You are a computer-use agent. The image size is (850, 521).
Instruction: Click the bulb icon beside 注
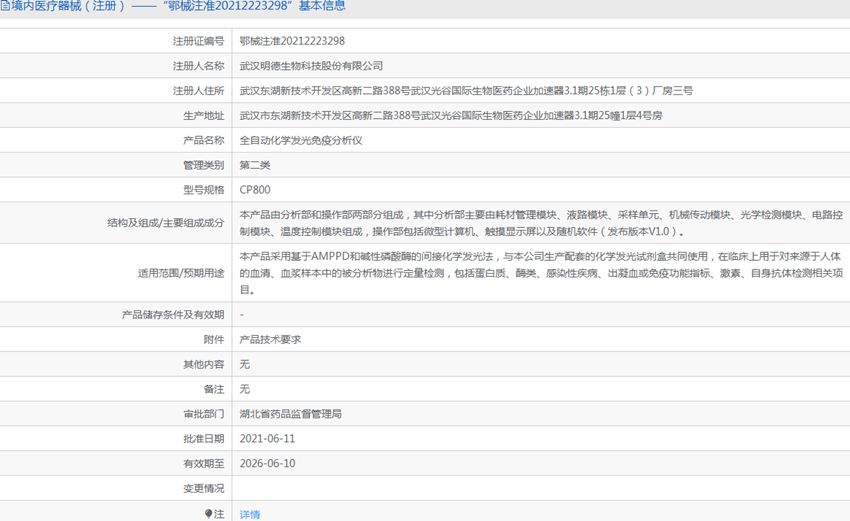209,513
